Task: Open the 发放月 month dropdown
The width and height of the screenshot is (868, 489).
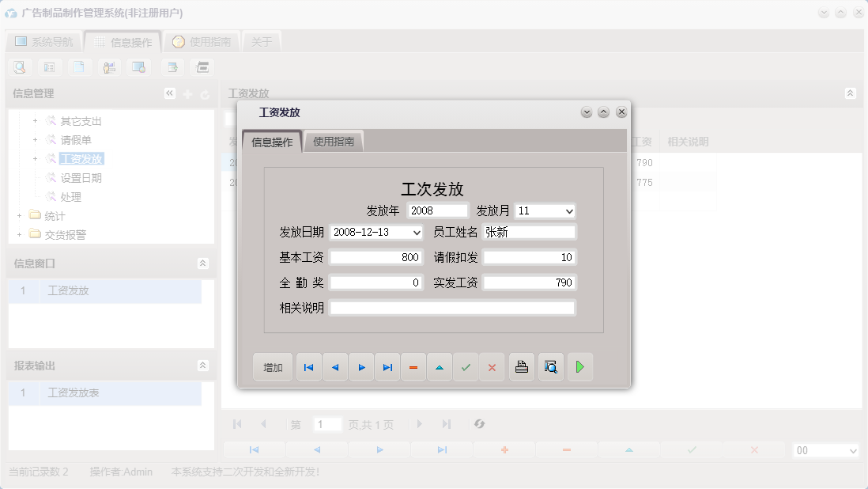Action: point(568,210)
